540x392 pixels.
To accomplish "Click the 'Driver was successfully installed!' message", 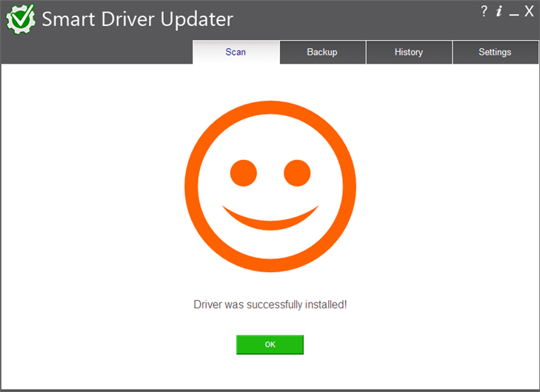I will [270, 305].
